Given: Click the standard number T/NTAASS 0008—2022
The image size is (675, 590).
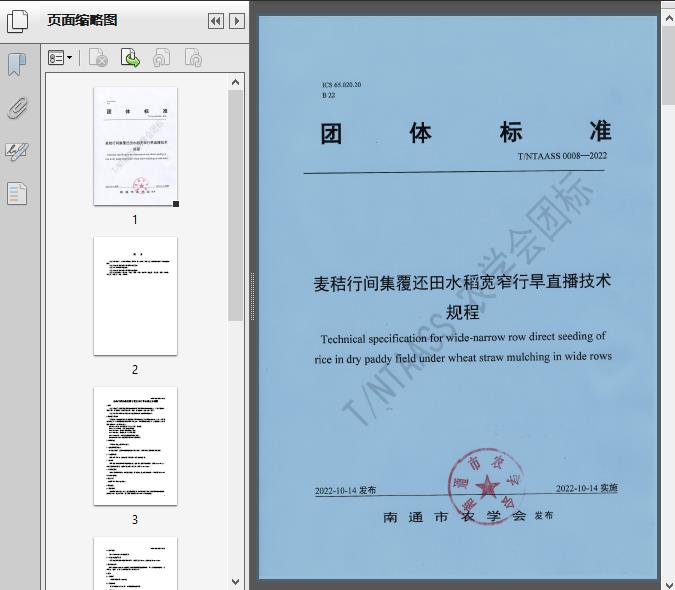Looking at the screenshot, I should (x=562, y=156).
